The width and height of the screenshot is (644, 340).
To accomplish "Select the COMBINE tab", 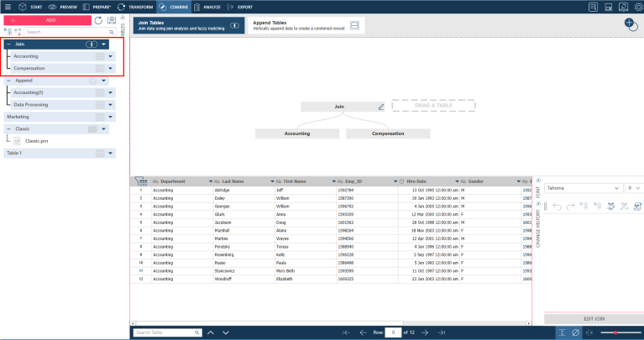I will pyautogui.click(x=173, y=7).
